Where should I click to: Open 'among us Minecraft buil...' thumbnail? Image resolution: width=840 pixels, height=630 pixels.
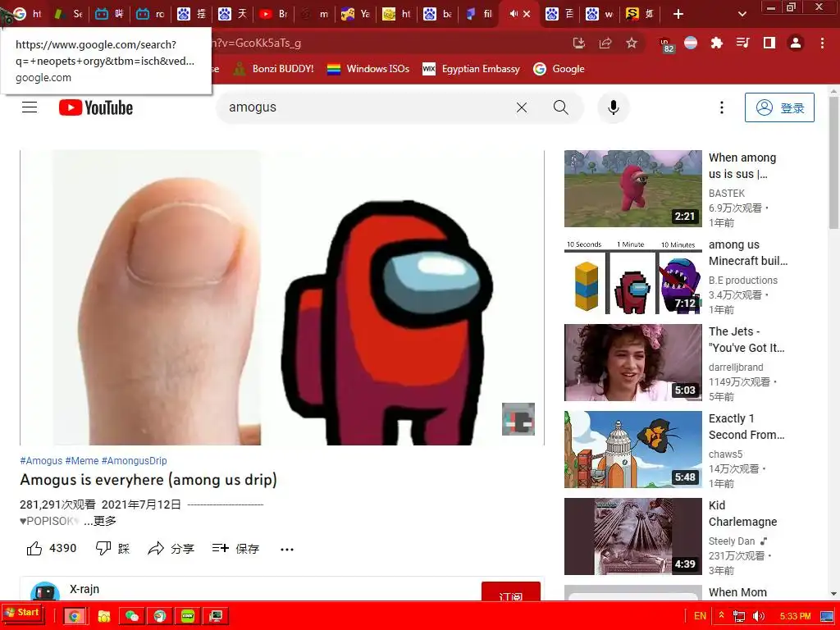coord(632,276)
